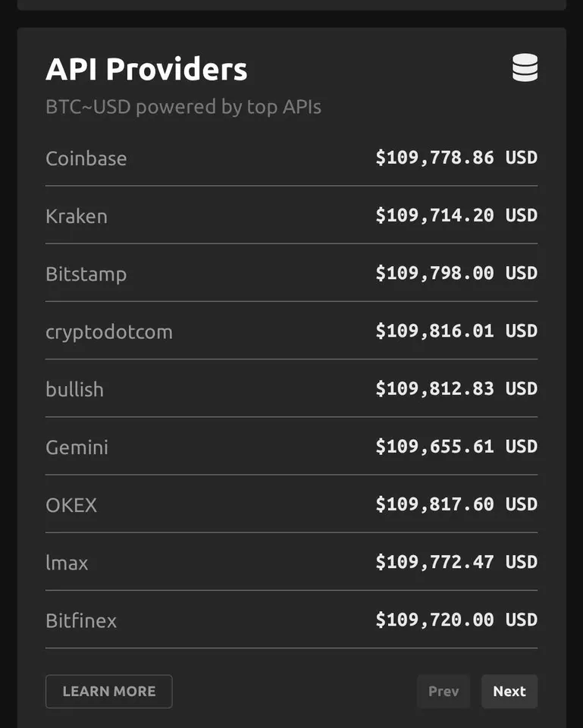Click the BTC~USD powered by subtitle

[x=183, y=107]
